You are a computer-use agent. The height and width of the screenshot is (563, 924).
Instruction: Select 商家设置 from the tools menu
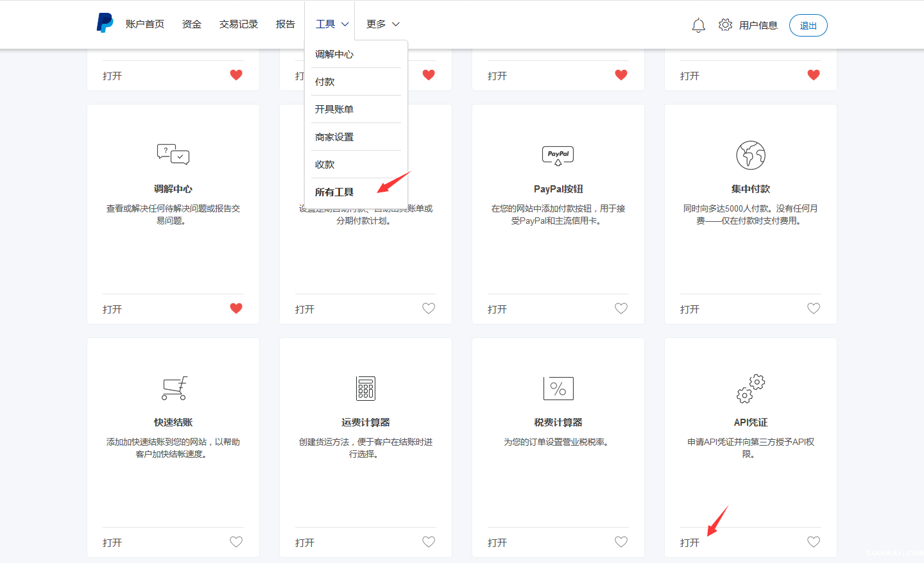(334, 137)
